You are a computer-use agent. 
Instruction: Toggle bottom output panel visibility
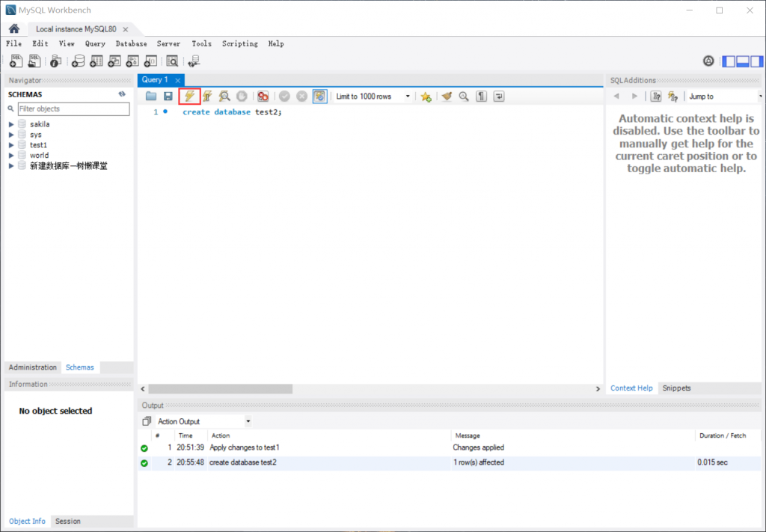tap(743, 61)
